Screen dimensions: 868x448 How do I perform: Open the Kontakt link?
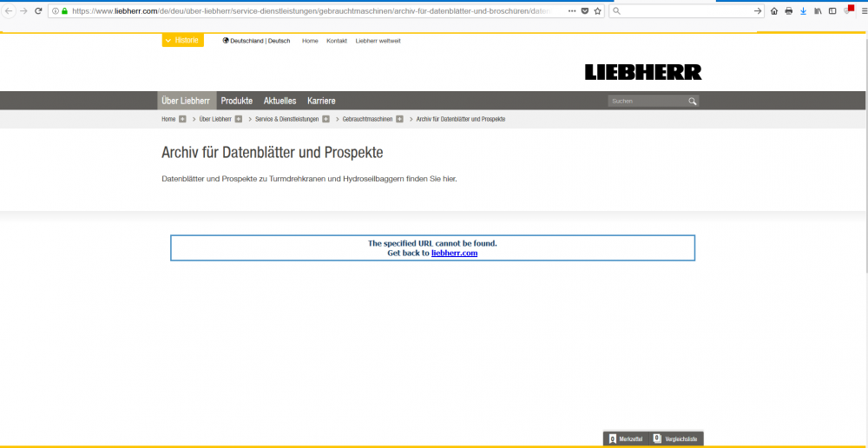coord(337,41)
